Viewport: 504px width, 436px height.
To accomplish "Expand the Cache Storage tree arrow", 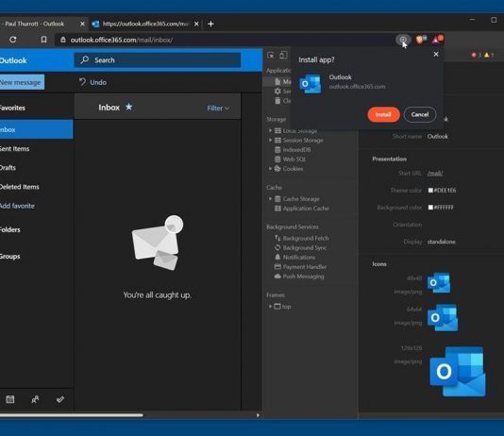I will 270,199.
